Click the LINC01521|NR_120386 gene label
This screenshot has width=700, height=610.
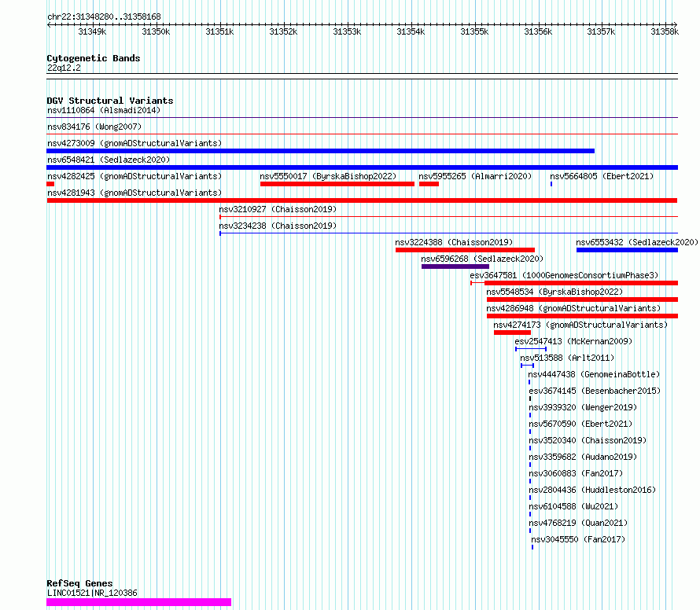(x=92, y=593)
